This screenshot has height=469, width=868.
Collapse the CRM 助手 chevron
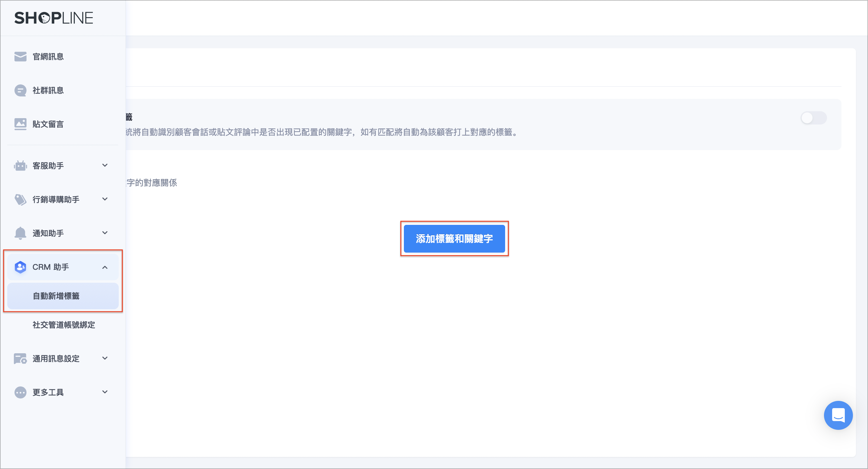tap(105, 267)
